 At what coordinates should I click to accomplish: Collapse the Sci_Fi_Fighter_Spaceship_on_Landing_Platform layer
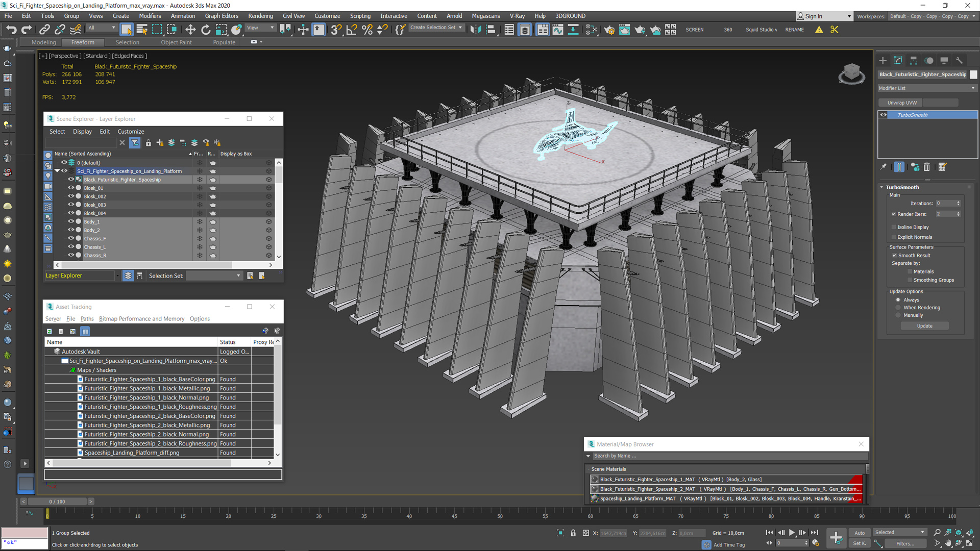(x=57, y=171)
